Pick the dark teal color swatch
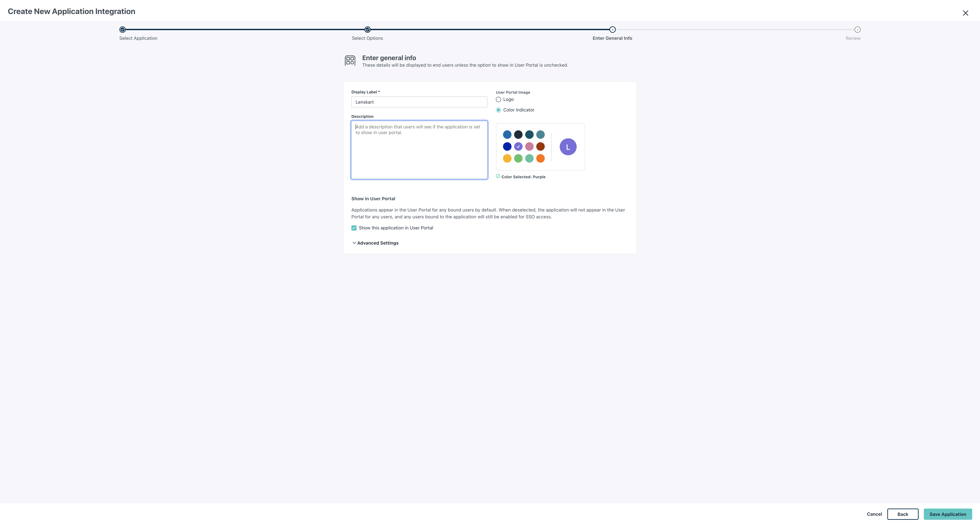 tap(529, 135)
